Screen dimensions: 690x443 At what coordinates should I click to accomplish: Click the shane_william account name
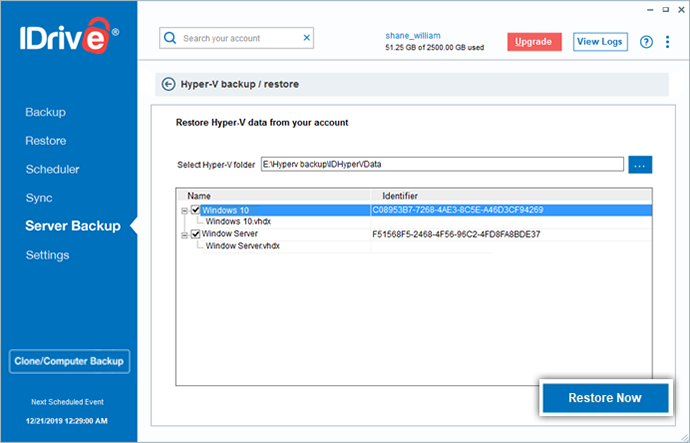click(x=413, y=36)
